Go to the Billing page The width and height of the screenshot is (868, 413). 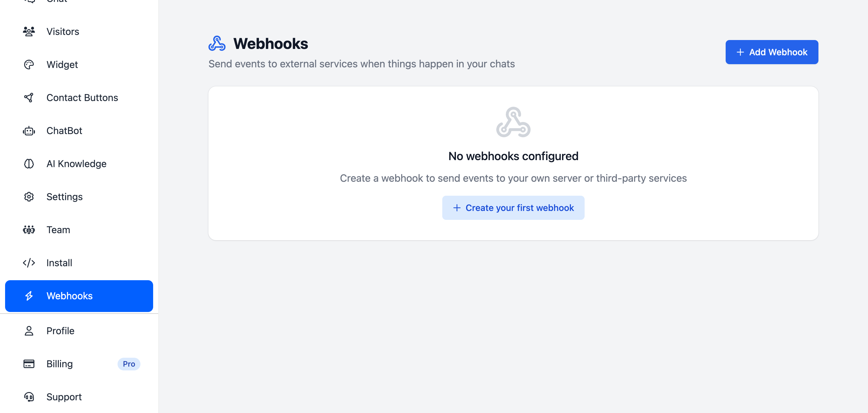60,364
